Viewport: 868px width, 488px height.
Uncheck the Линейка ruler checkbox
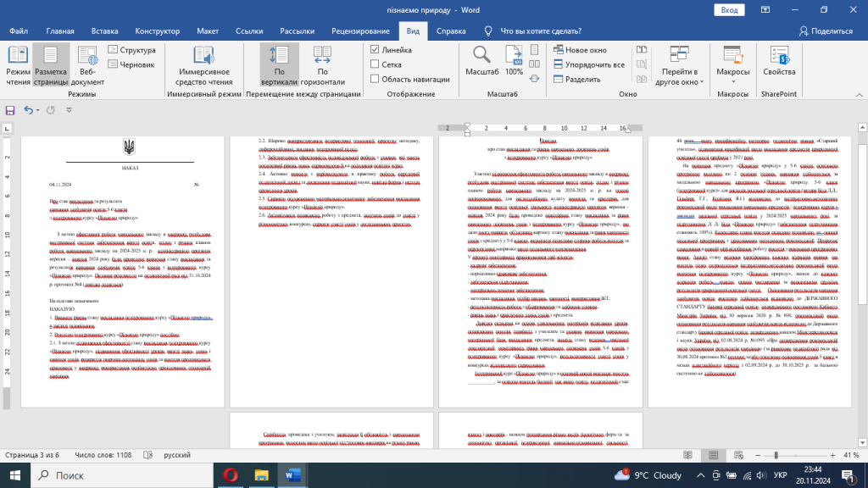click(376, 50)
